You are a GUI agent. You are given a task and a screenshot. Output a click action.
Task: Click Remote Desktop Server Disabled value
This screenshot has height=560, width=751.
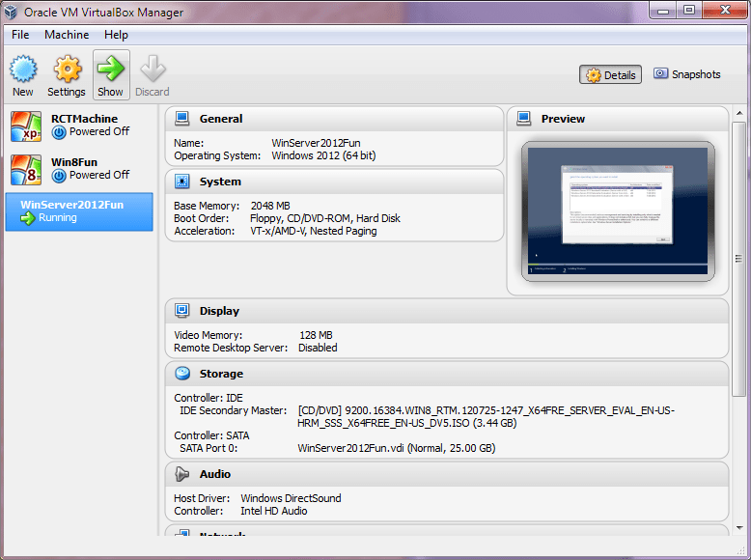(318, 348)
